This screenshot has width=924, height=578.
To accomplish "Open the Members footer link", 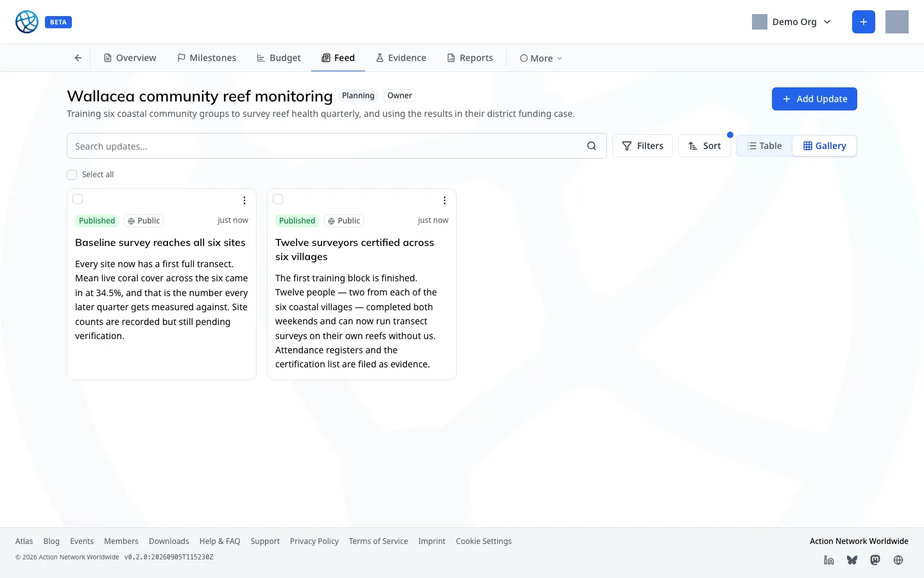I will [121, 541].
